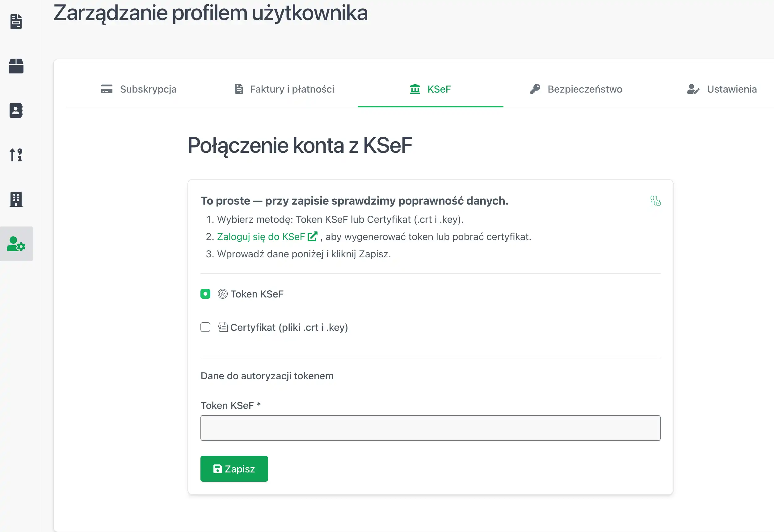Click the key icon next to Bezpieczeństwo
The width and height of the screenshot is (774, 532).
(x=535, y=89)
